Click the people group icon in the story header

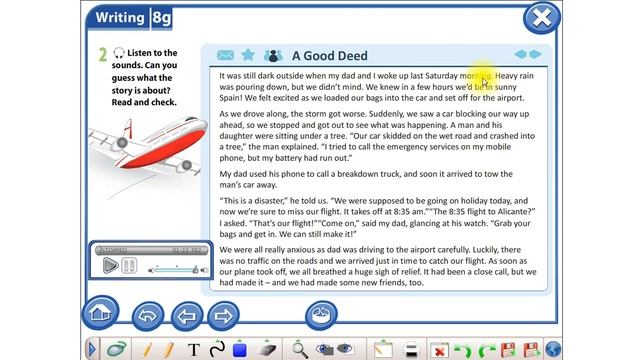point(273,55)
